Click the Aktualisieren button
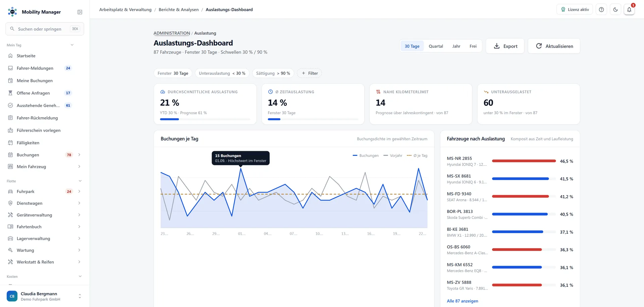 pyautogui.click(x=554, y=46)
